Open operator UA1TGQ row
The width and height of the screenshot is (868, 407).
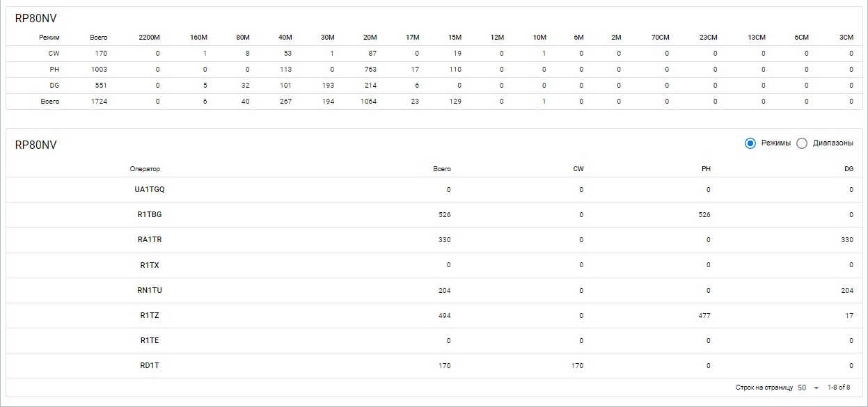[x=150, y=190]
